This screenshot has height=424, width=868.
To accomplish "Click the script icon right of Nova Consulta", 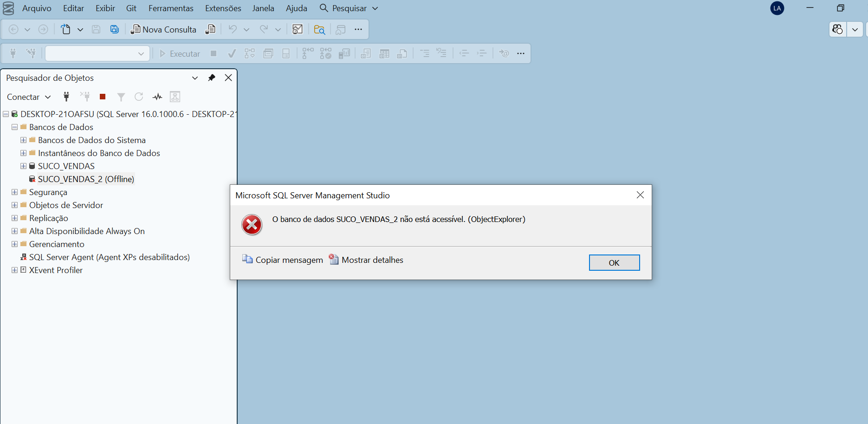I will click(x=210, y=29).
